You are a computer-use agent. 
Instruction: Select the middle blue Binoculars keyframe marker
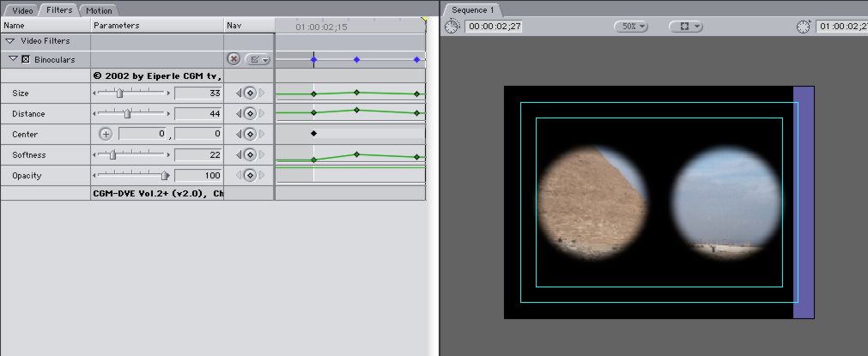[x=356, y=59]
